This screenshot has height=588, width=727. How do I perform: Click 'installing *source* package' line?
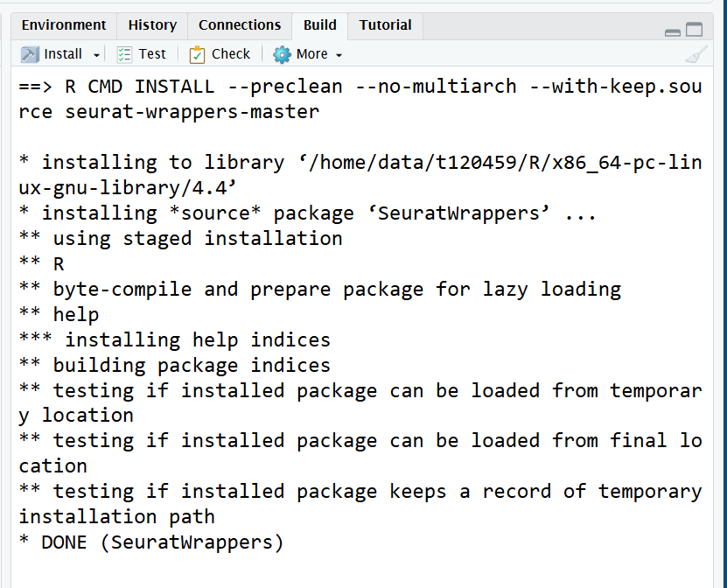pyautogui.click(x=308, y=213)
